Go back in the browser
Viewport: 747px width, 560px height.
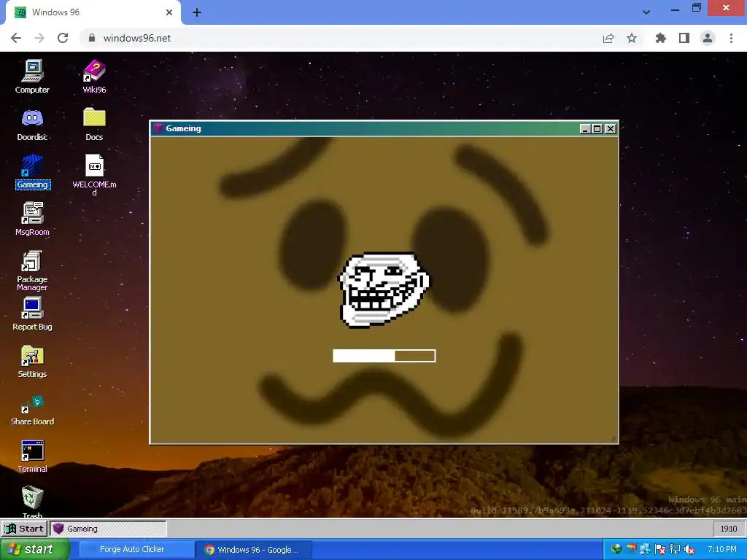[x=16, y=38]
